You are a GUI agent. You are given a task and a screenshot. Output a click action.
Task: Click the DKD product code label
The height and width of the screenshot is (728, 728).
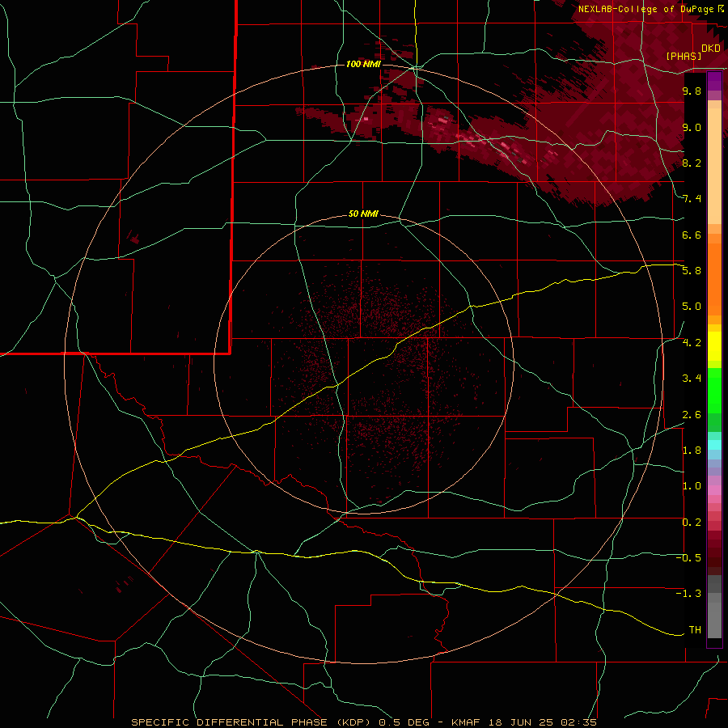[x=711, y=49]
